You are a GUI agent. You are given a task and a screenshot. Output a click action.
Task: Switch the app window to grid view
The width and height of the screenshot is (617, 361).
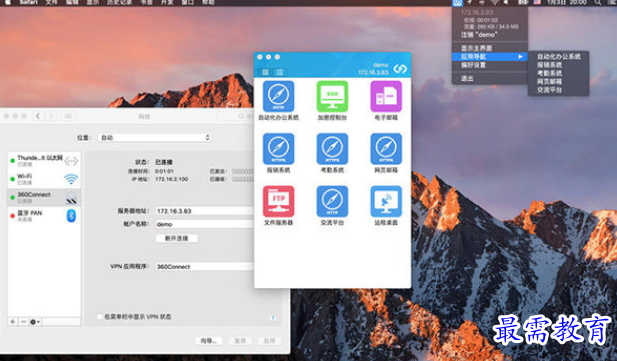point(265,72)
